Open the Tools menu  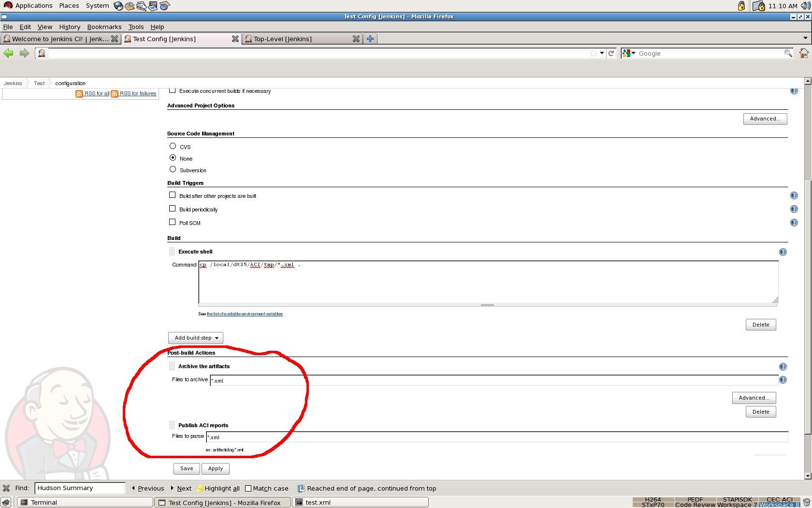pos(136,27)
